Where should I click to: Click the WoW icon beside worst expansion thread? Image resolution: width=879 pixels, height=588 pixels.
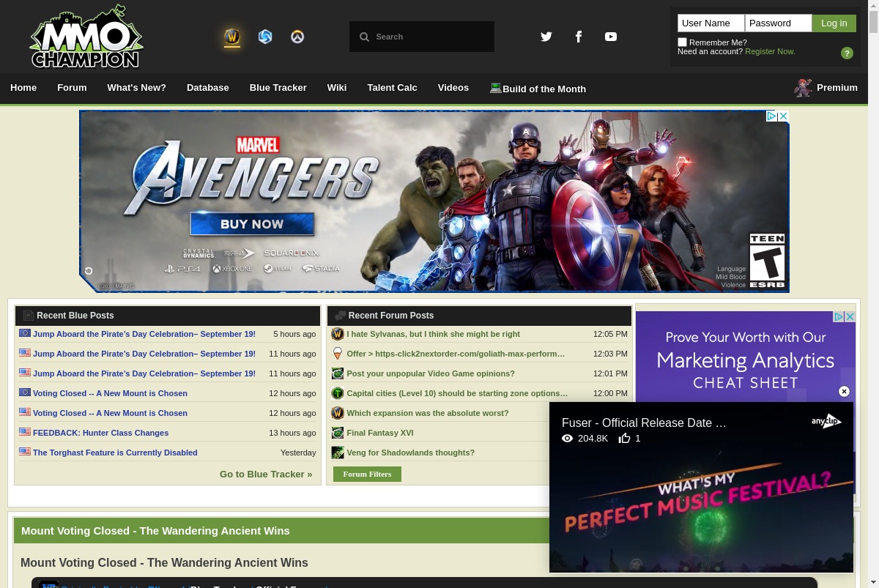click(338, 413)
